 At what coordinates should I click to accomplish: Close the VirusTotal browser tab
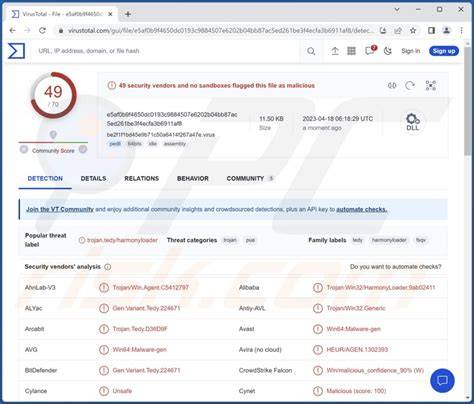(110, 14)
